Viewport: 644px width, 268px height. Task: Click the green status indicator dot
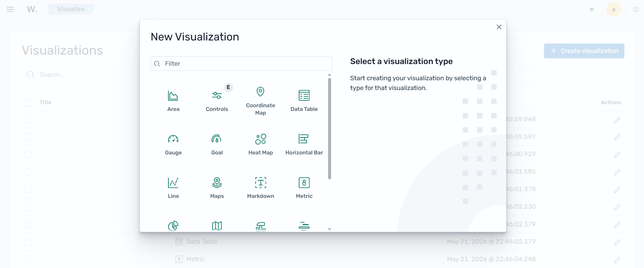[x=592, y=9]
